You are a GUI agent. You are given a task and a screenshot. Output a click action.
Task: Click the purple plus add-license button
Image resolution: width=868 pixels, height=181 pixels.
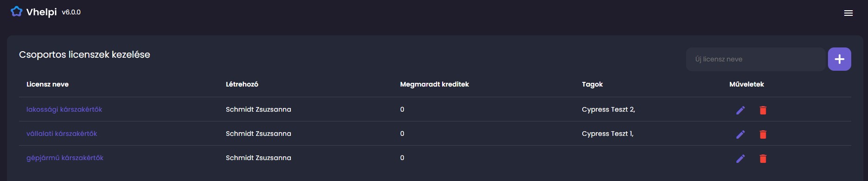point(839,59)
